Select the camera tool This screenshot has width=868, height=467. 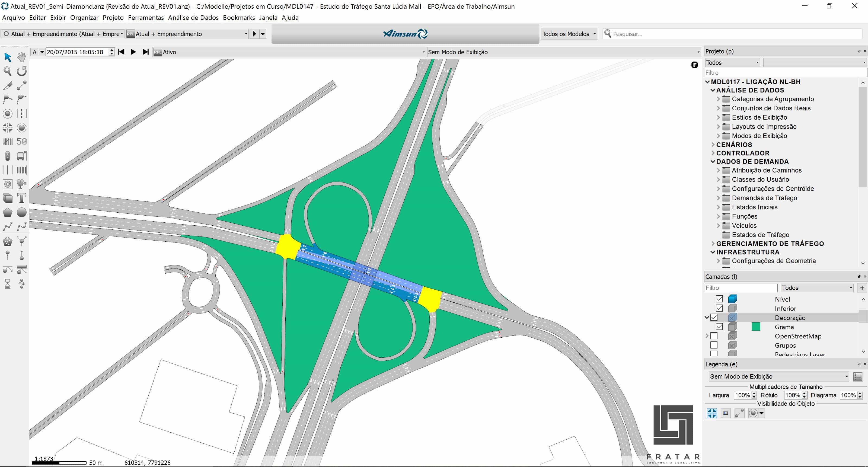[22, 184]
